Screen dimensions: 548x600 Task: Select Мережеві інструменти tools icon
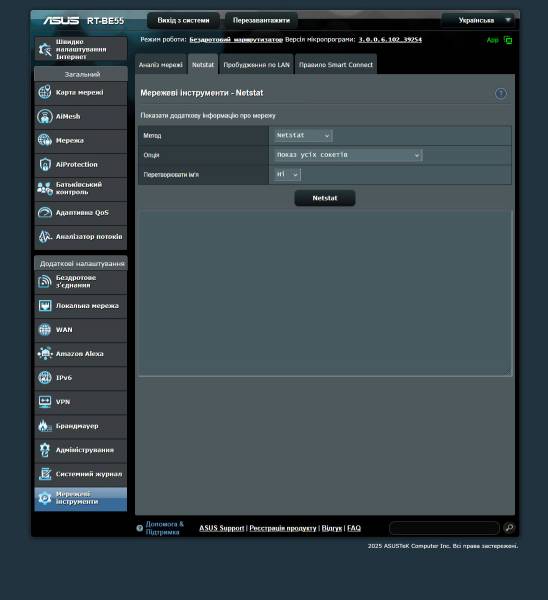point(45,498)
